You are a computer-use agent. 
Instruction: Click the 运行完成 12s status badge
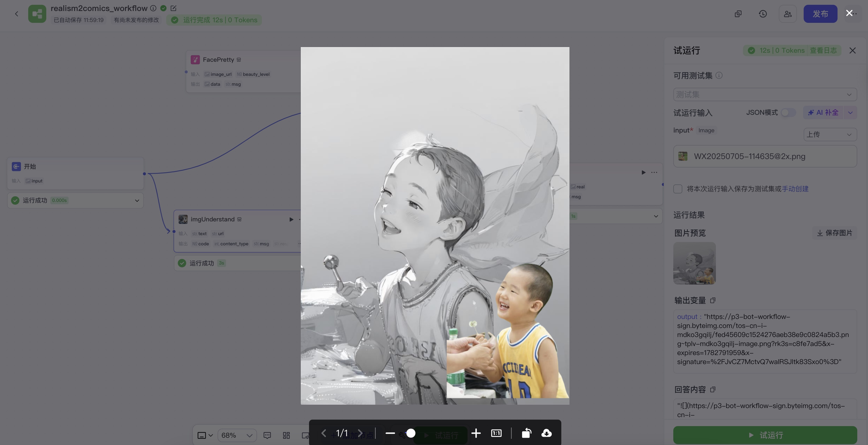tap(214, 20)
